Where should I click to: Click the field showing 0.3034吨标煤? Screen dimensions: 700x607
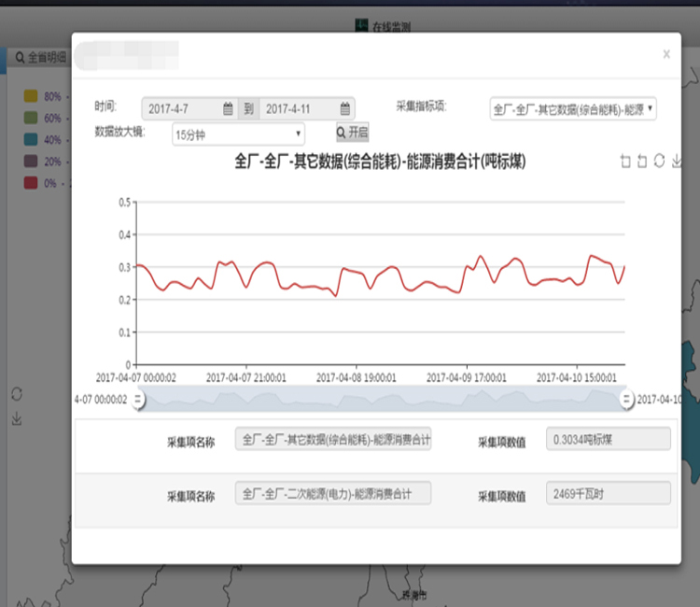[608, 439]
